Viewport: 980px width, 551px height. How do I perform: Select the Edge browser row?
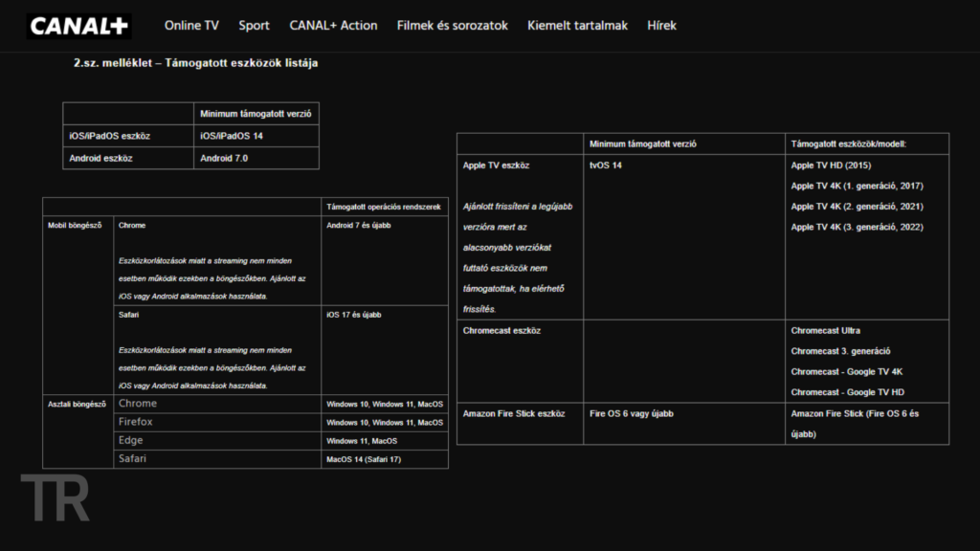pyautogui.click(x=131, y=440)
